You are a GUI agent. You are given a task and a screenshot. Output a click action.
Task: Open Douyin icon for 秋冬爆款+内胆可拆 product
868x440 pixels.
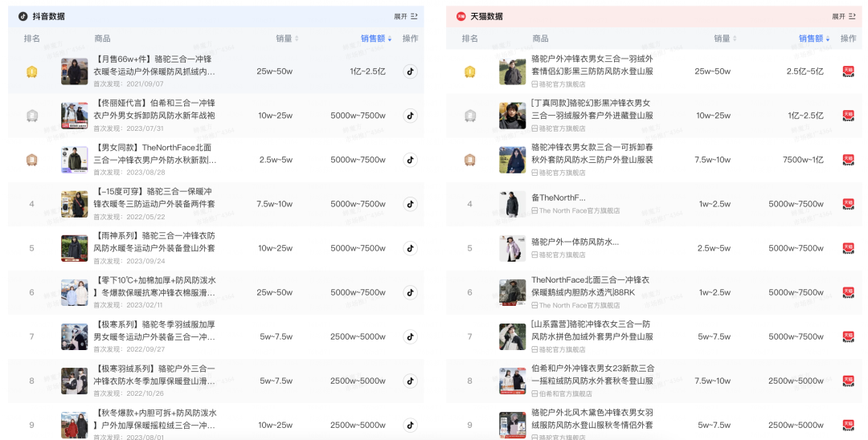pos(410,425)
